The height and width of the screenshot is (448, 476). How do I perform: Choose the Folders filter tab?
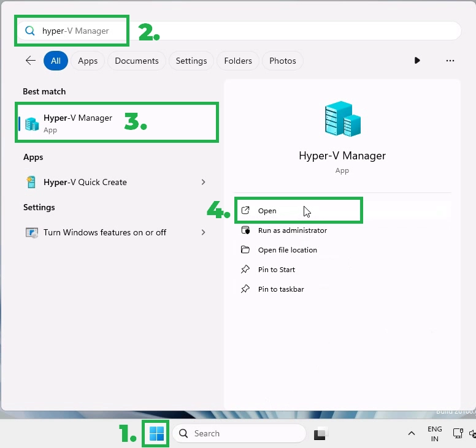(238, 61)
